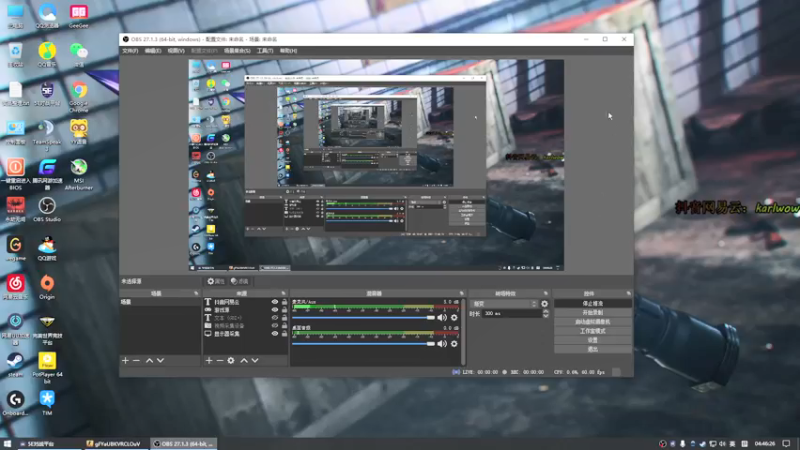Open the OBS Studio desktop shortcut

click(x=46, y=210)
